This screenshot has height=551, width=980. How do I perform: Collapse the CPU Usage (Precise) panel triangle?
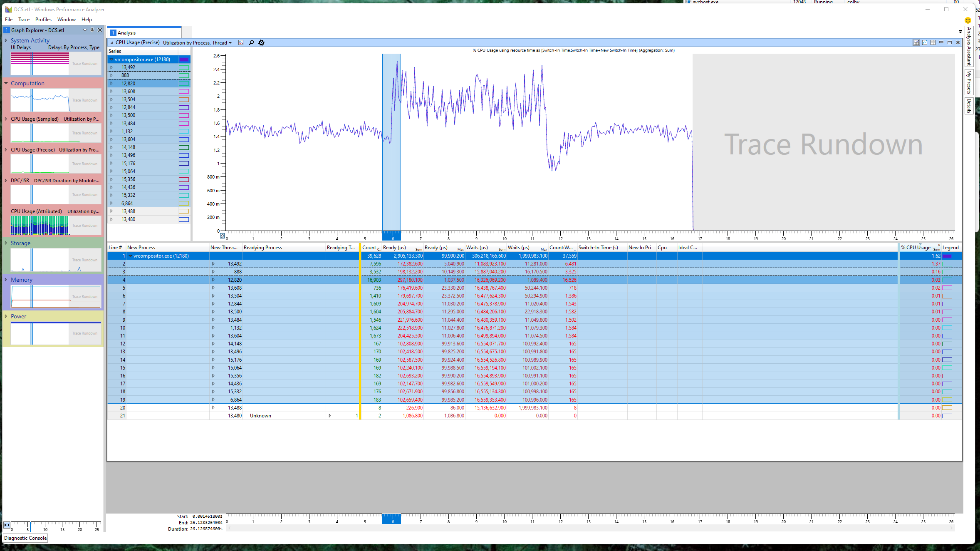(x=111, y=42)
